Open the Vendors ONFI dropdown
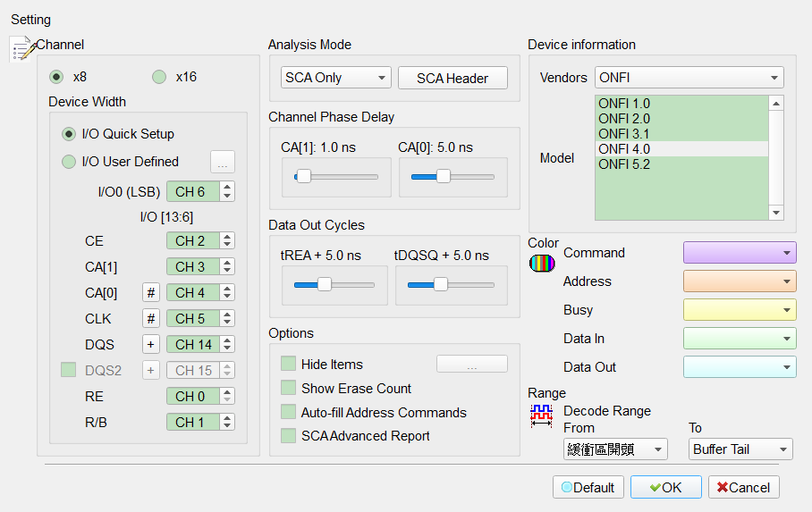 coord(689,78)
